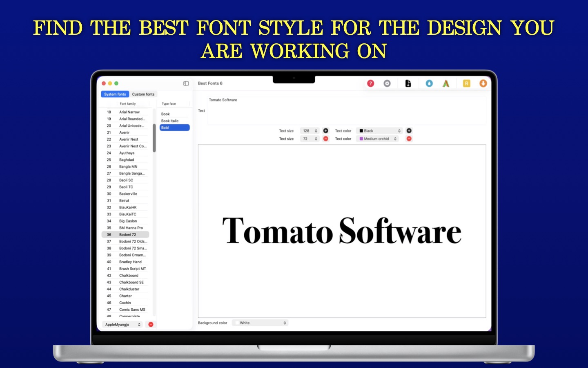Select Bodoni 72 font row 36

click(x=125, y=235)
